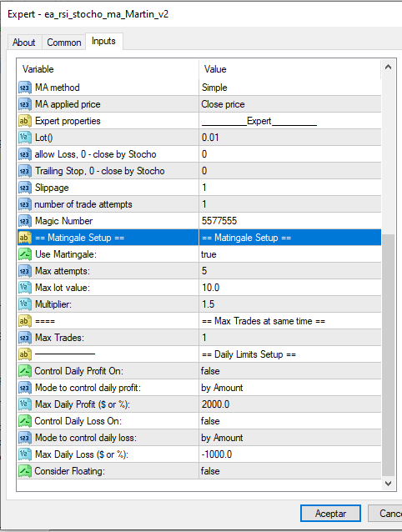This screenshot has height=532, width=402.
Task: Click the Cancel button at bottom right
Action: [x=385, y=514]
